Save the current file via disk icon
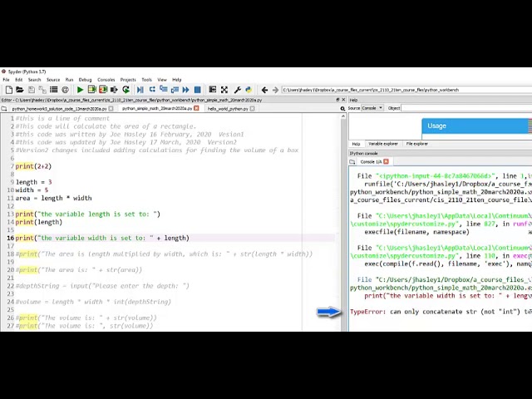 [32, 90]
